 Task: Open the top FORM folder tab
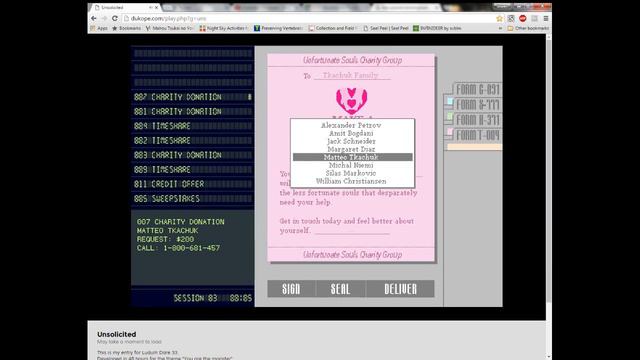(477, 89)
